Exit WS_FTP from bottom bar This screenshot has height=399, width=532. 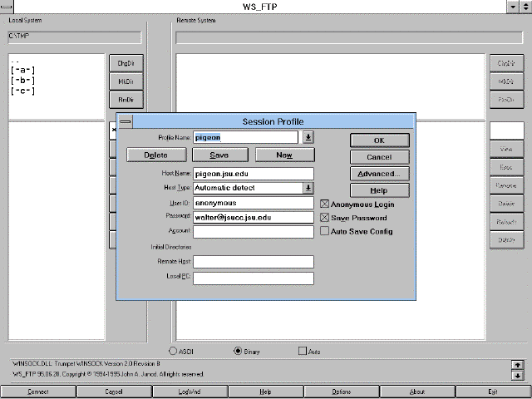point(493,392)
